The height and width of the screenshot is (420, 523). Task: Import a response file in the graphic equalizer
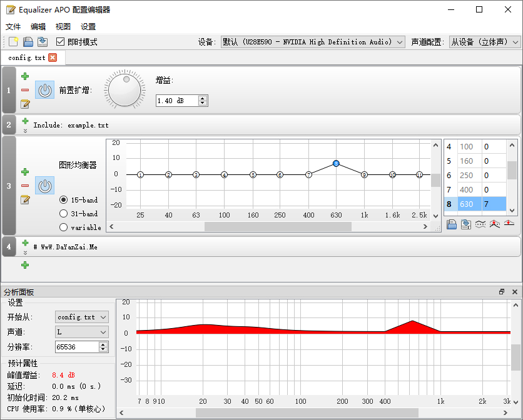tap(452, 224)
